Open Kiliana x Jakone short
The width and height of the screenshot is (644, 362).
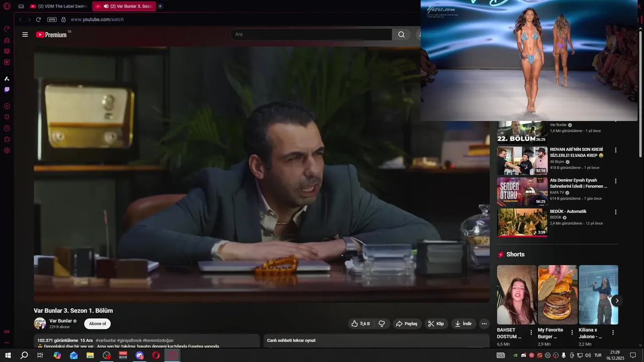coord(598,295)
